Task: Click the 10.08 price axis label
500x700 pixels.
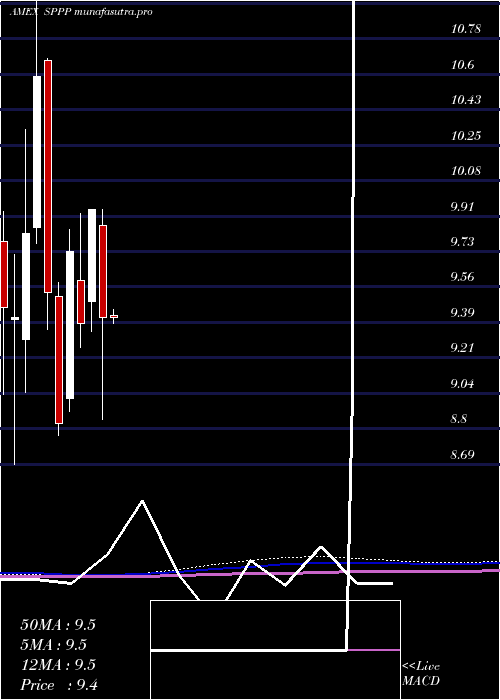Action: [x=466, y=171]
